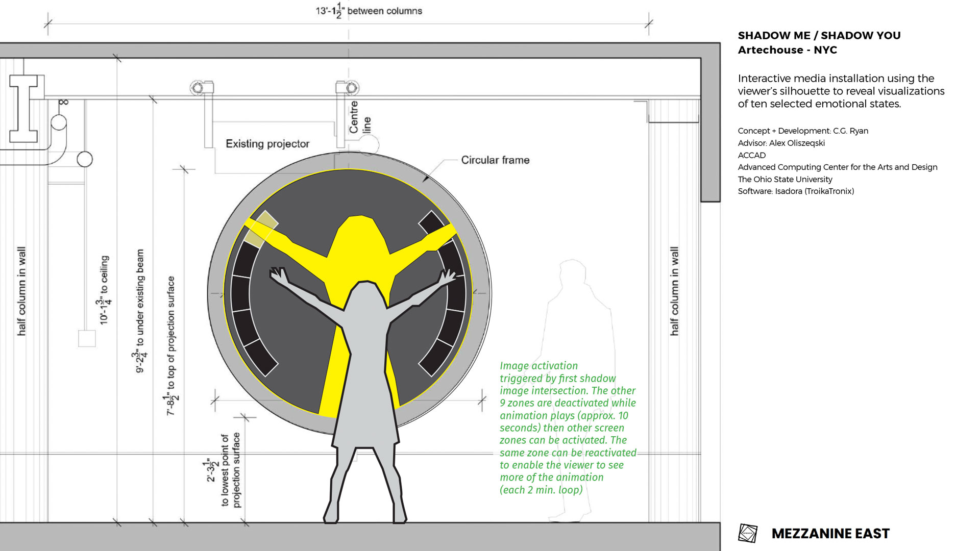Click the center ceiling projector mount

point(348,88)
